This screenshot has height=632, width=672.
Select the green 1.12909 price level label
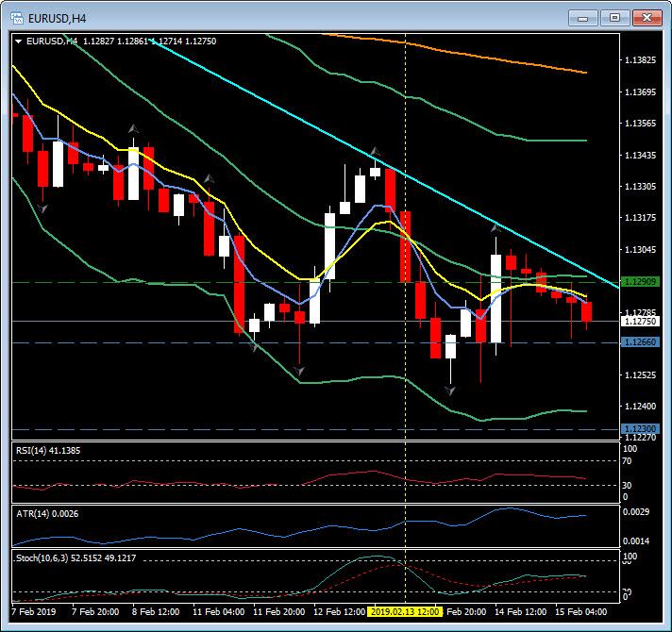point(640,282)
